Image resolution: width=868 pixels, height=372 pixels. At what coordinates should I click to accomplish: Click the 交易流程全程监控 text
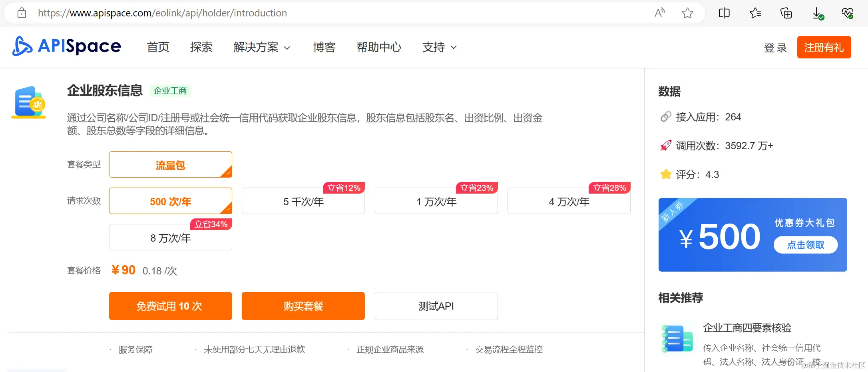point(509,350)
